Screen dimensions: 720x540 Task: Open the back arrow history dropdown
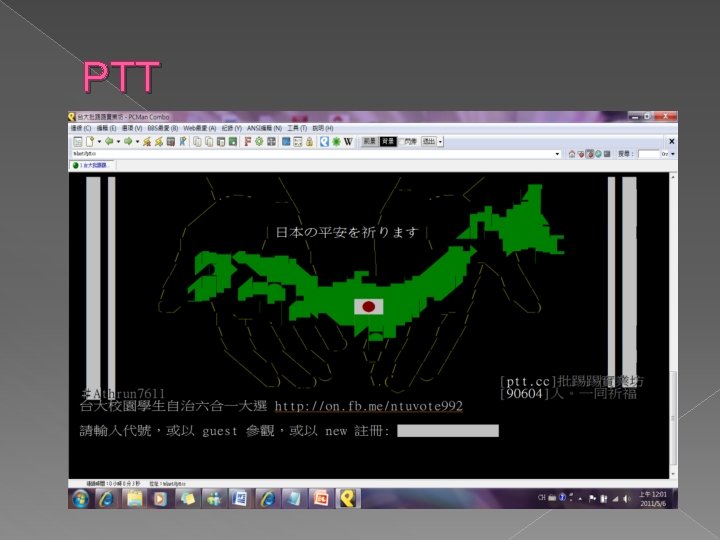click(118, 141)
